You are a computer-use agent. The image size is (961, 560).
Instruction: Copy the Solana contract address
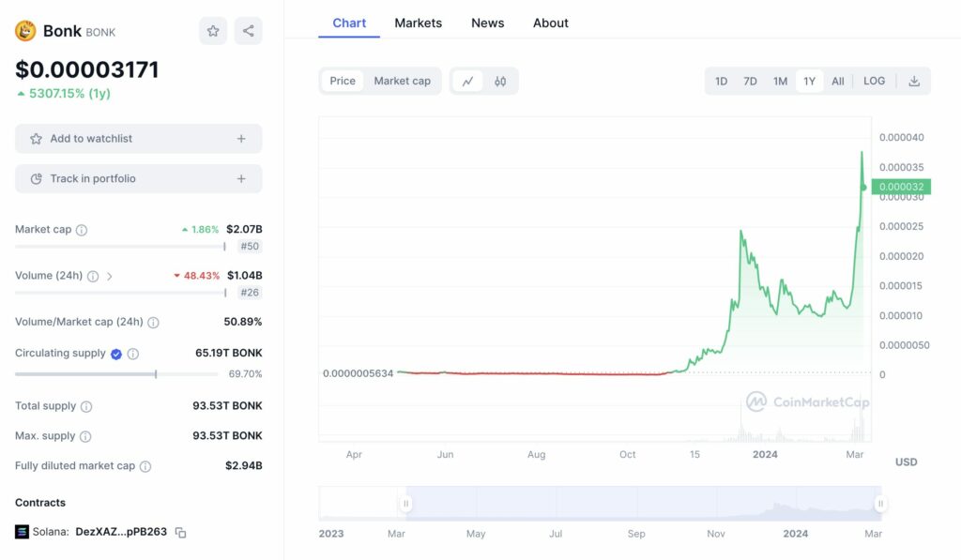click(x=181, y=533)
